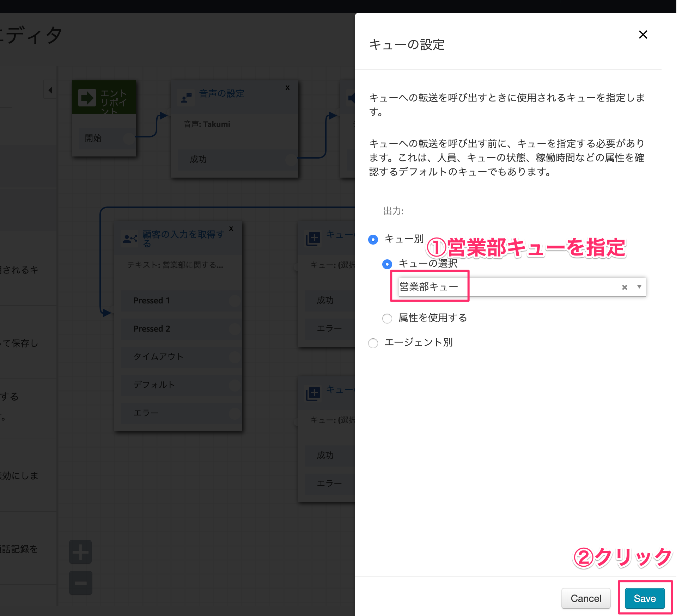
Task: Collapse the left sidebar with arrow
Action: click(x=50, y=90)
